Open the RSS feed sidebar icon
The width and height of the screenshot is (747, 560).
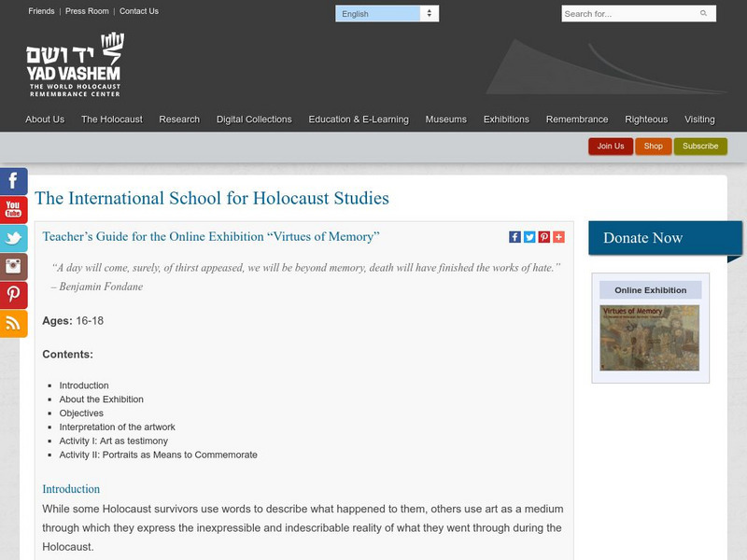[x=13, y=324]
